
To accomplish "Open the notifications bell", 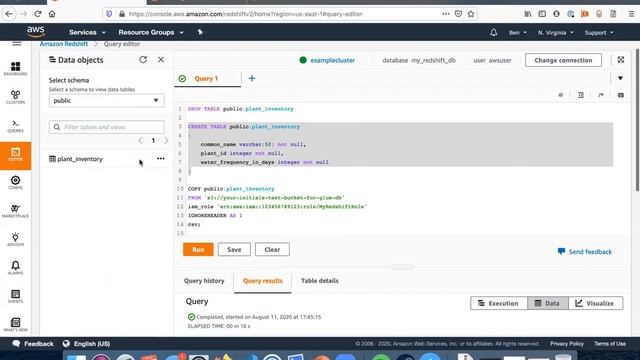I will click(493, 32).
